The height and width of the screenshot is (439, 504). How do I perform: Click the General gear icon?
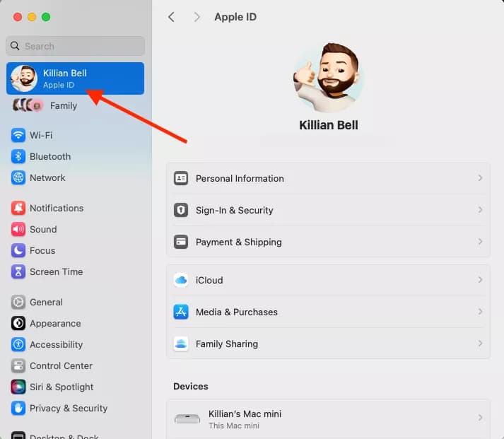point(18,302)
